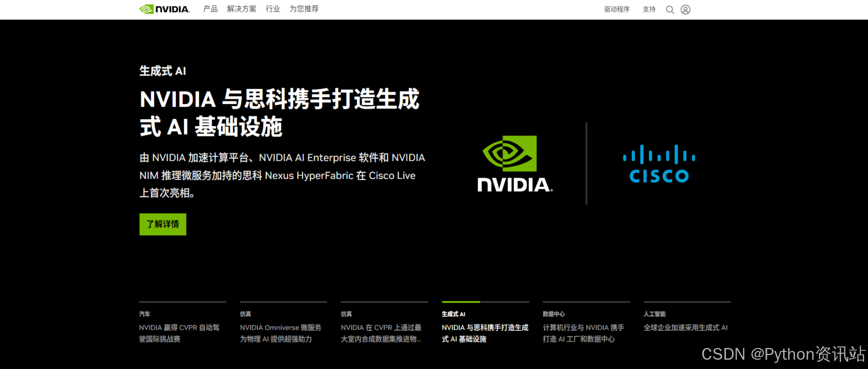868x369 pixels.
Task: Open the 产品 menu
Action: coord(210,9)
